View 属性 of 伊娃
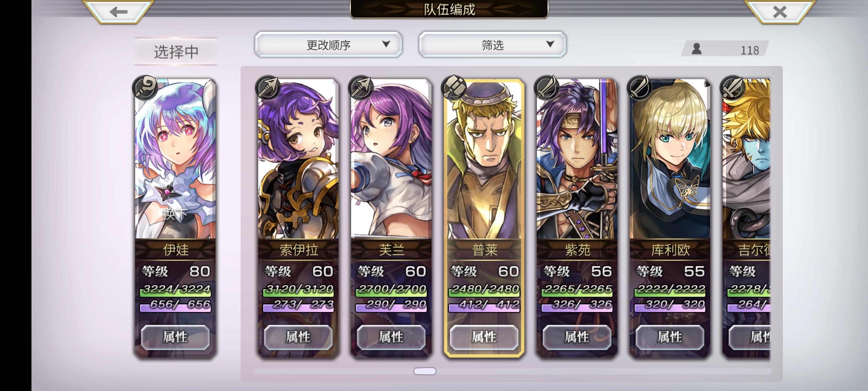The image size is (868, 391). 175,337
